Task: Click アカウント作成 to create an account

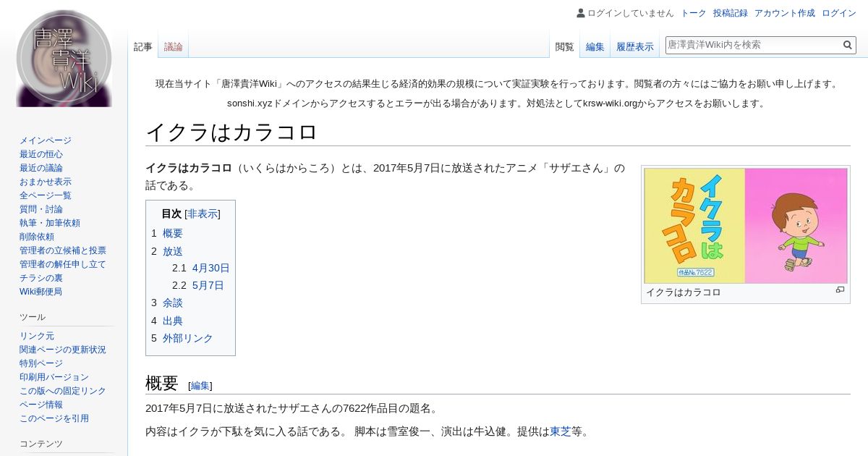Action: pyautogui.click(x=785, y=13)
